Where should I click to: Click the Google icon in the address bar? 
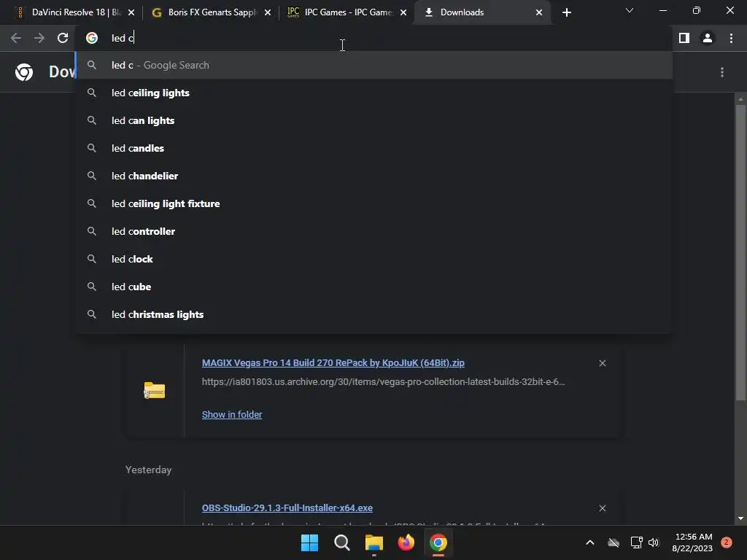click(92, 38)
